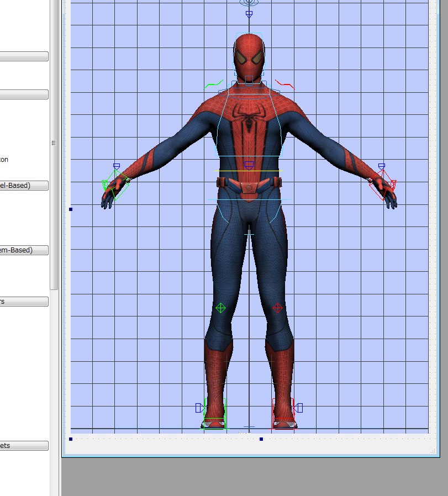Image resolution: width=448 pixels, height=496 pixels.
Task: Click the button ending in "em-Based)"
Action: click(24, 250)
